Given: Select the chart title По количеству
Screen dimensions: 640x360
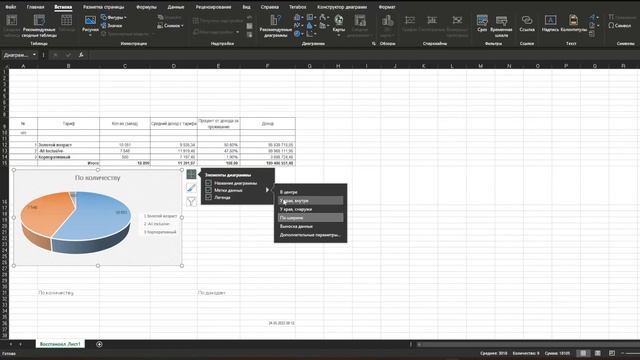Looking at the screenshot, I should click(x=98, y=178).
